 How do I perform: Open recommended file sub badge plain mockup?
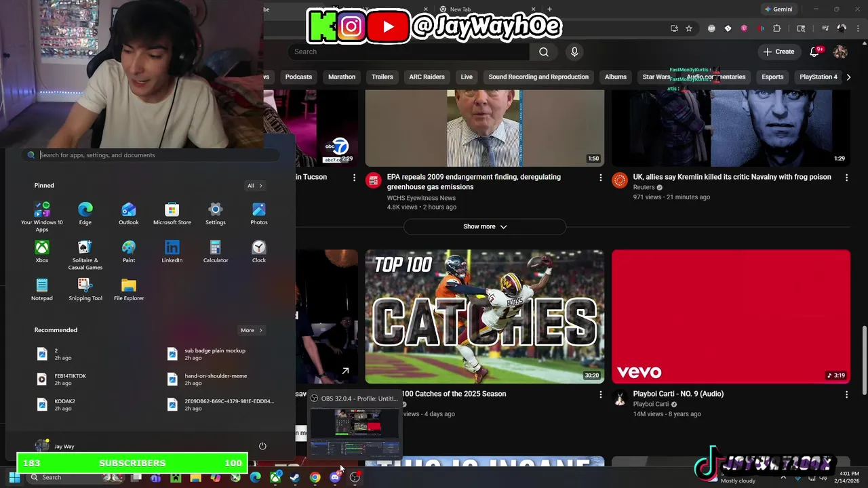(x=214, y=354)
